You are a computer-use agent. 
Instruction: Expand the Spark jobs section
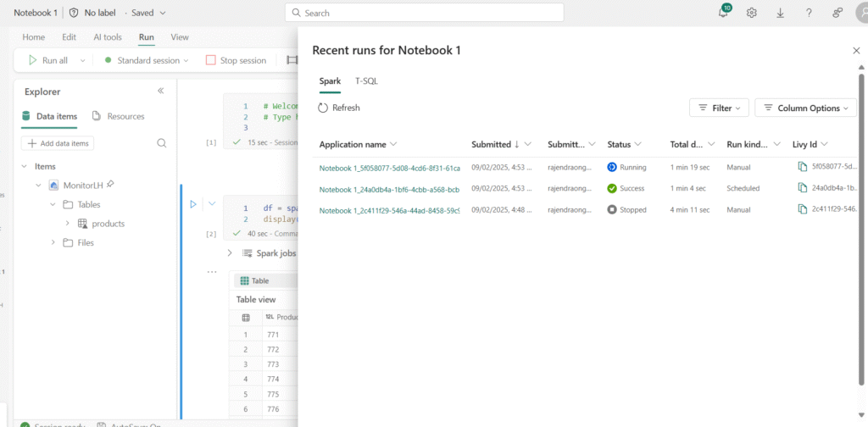point(230,253)
